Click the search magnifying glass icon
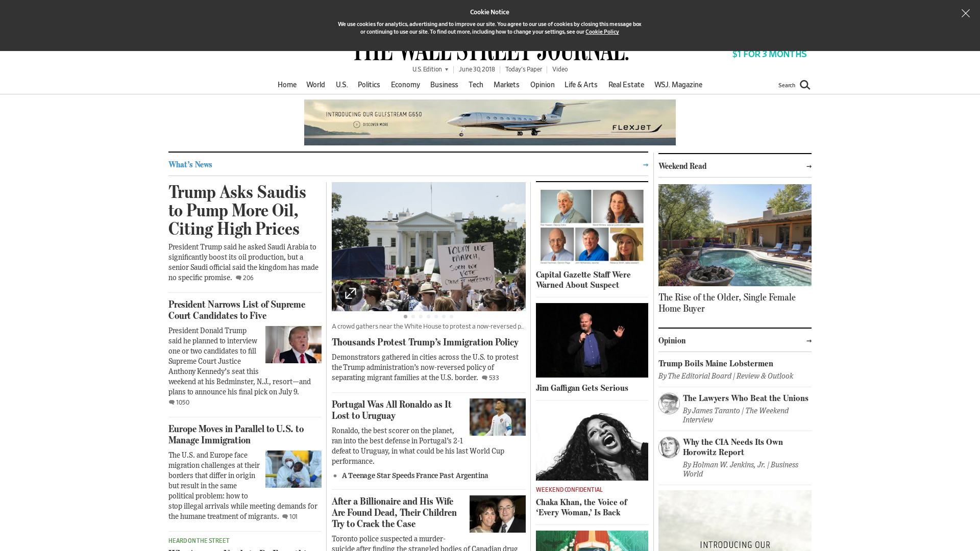980x551 pixels. pos(805,85)
